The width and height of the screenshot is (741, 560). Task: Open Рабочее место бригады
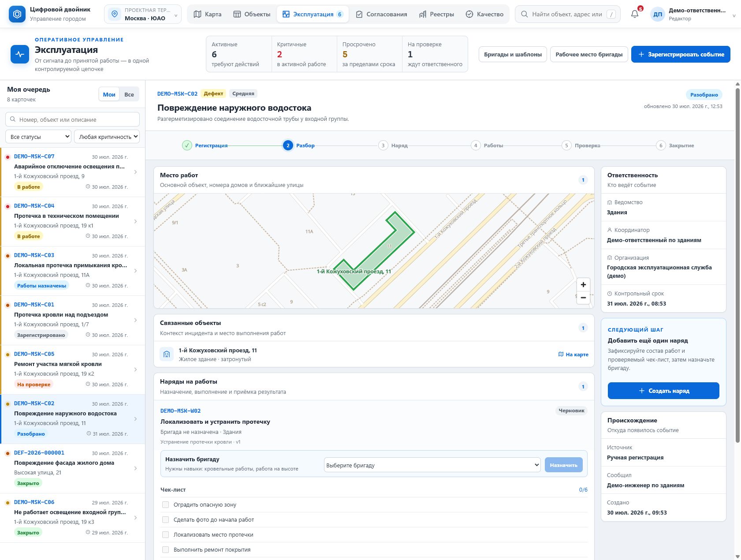pyautogui.click(x=589, y=54)
